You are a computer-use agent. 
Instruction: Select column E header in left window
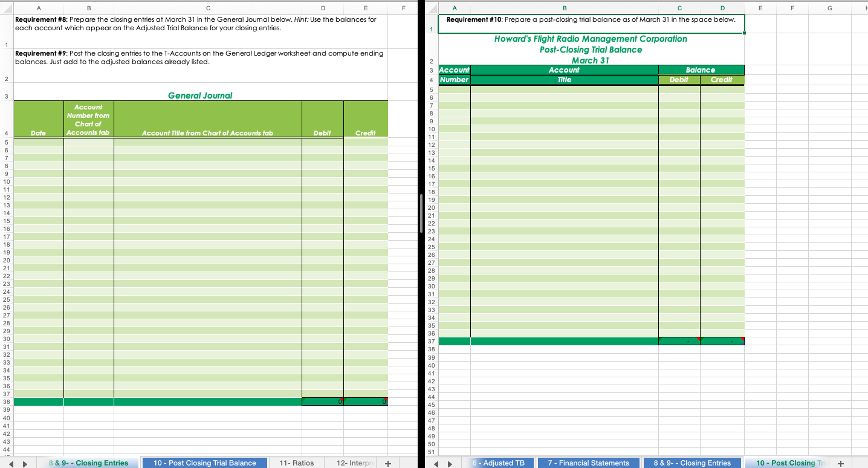pyautogui.click(x=366, y=8)
